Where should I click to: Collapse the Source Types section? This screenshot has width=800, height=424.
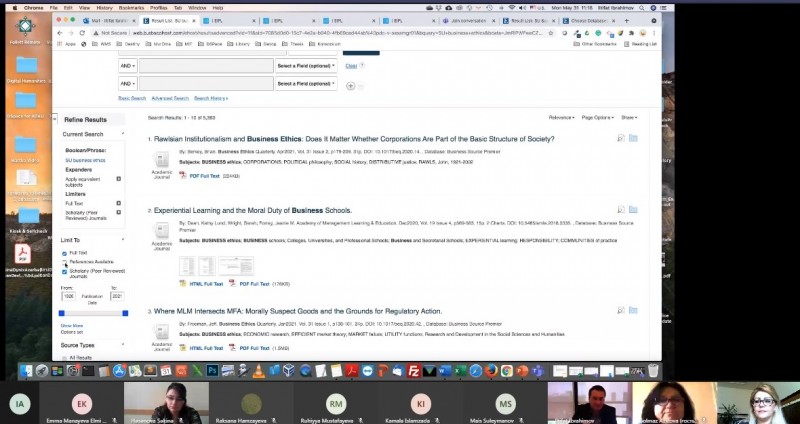(x=123, y=345)
